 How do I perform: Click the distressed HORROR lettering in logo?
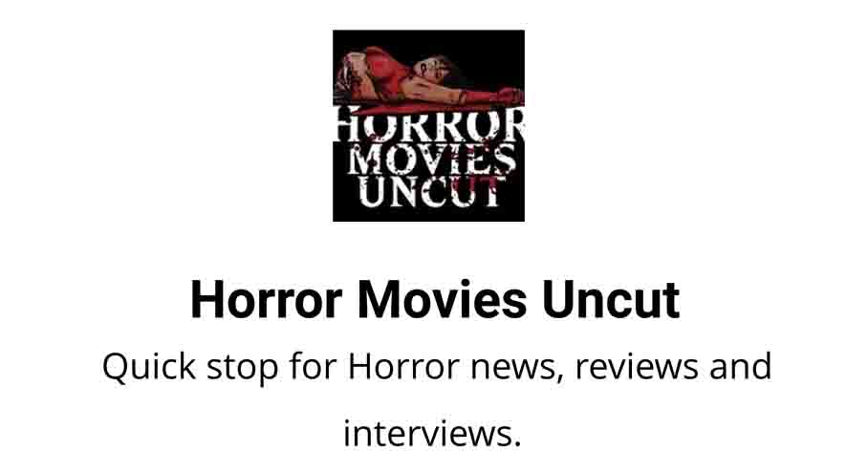coord(429,124)
